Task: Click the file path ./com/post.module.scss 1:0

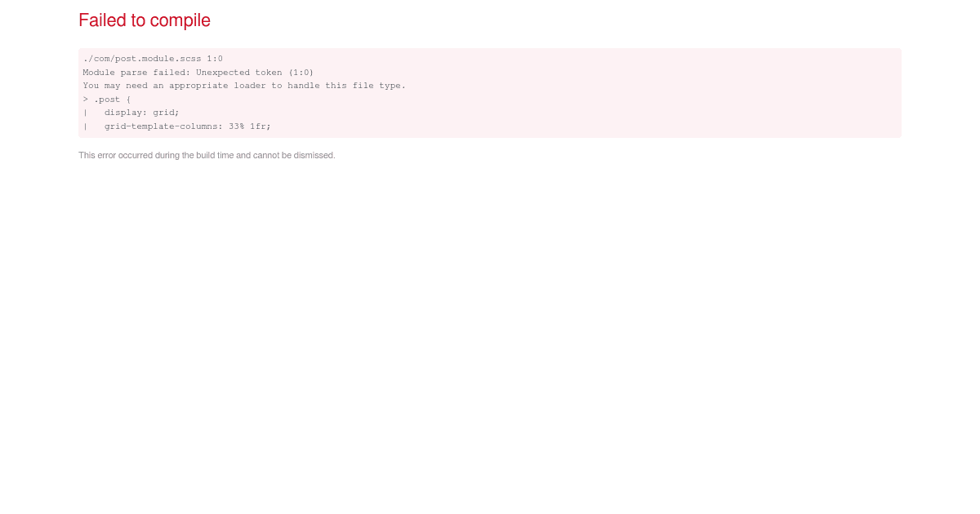Action: pyautogui.click(x=152, y=58)
